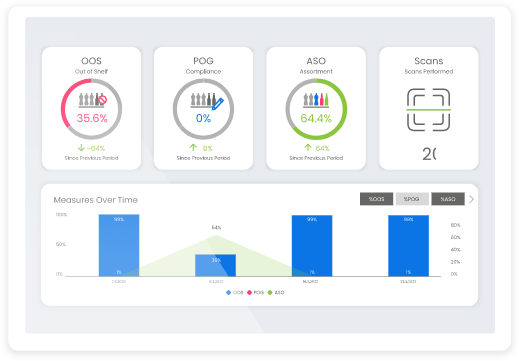Image resolution: width=519 pixels, height=361 pixels.
Task: Toggle the %POG series button
Action: coord(412,199)
